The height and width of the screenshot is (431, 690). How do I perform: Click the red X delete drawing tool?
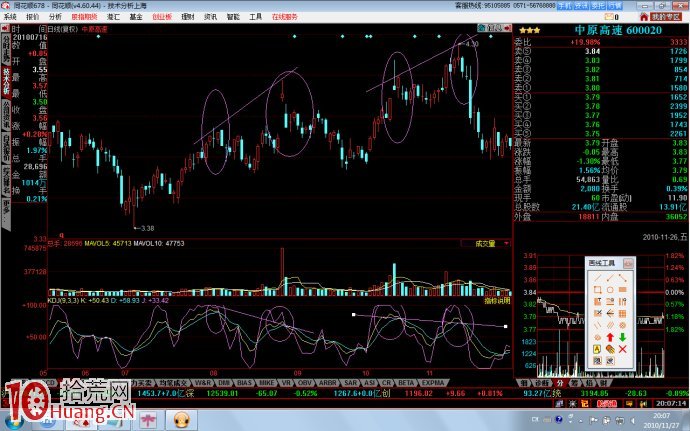[623, 348]
